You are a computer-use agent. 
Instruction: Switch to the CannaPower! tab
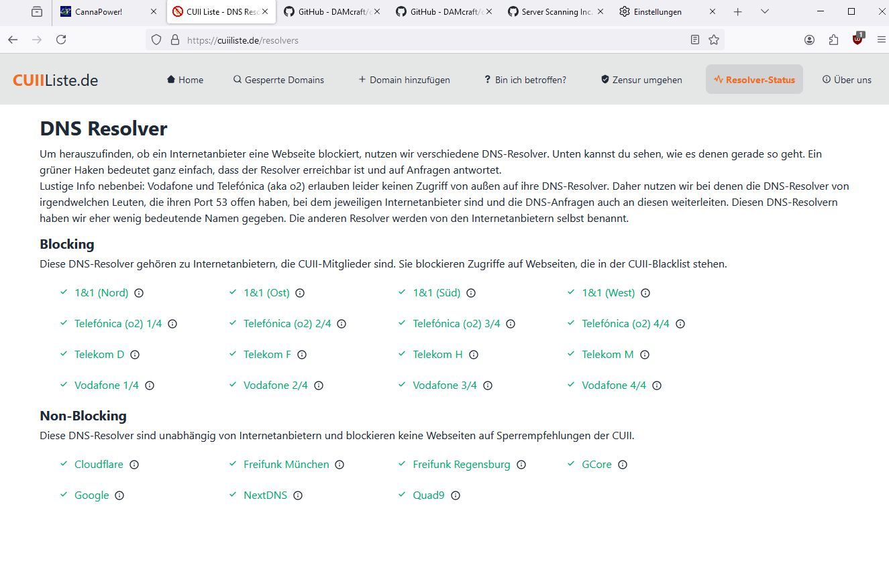pyautogui.click(x=107, y=12)
